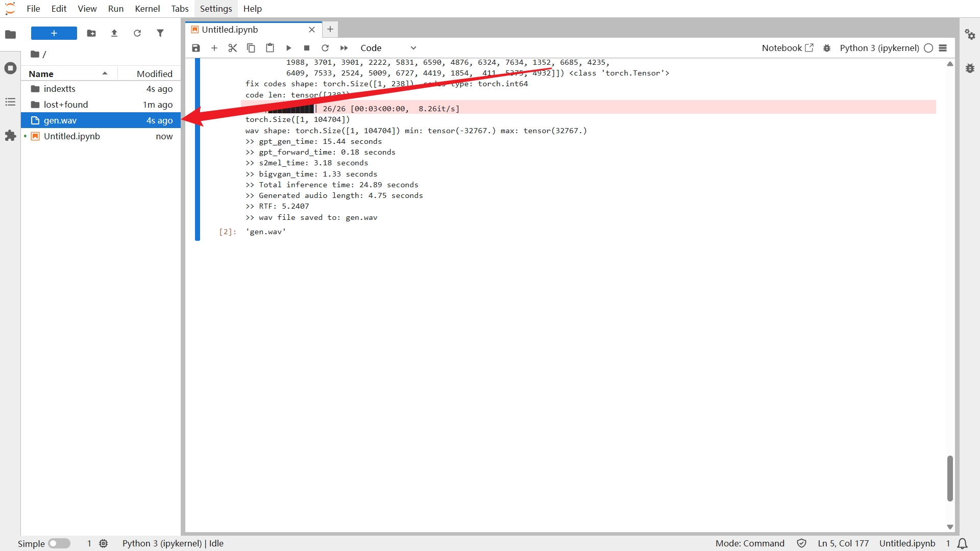Click Ln 5, Col 177 status item
Screen dimensions: 980x551
click(x=843, y=543)
